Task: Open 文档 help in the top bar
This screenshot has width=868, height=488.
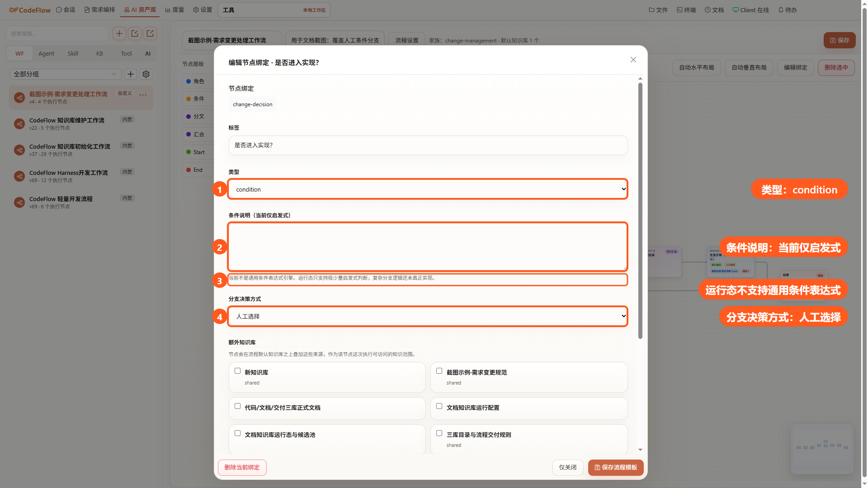Action: pyautogui.click(x=714, y=10)
